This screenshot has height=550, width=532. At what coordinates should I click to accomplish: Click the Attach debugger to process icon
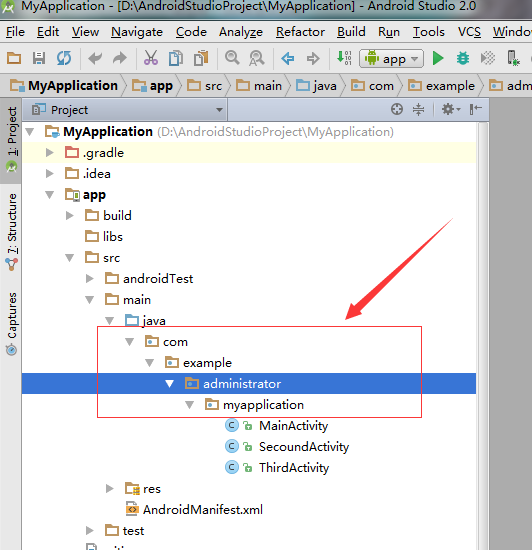513,58
